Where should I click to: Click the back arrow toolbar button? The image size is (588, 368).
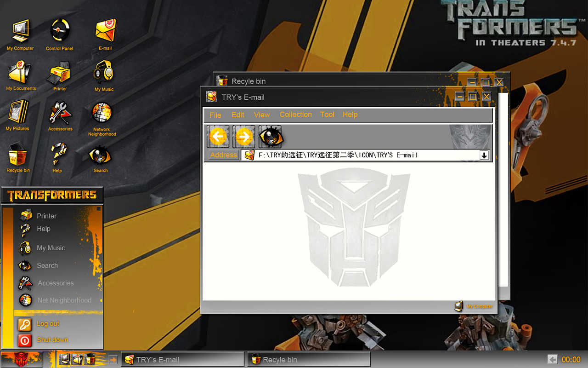pos(218,137)
